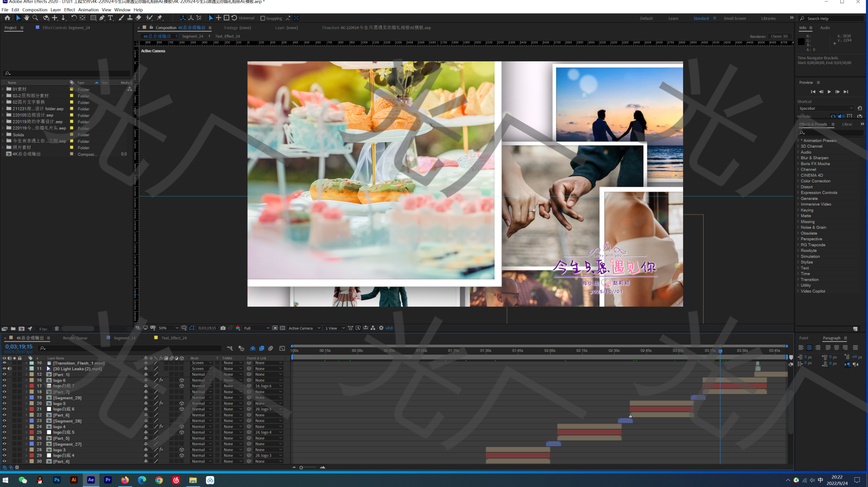Select the Pen tool
Image resolution: width=868 pixels, height=487 pixels.
102,18
